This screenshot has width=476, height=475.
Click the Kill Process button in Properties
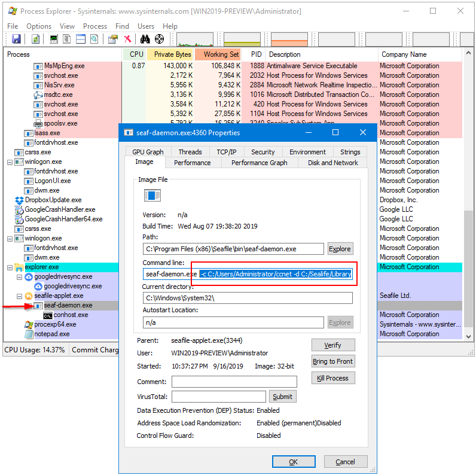[332, 378]
